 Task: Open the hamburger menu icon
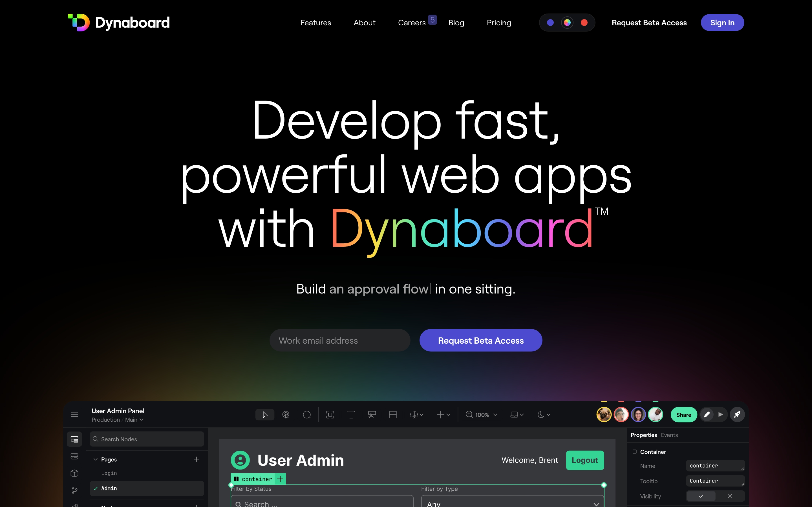coord(74,415)
